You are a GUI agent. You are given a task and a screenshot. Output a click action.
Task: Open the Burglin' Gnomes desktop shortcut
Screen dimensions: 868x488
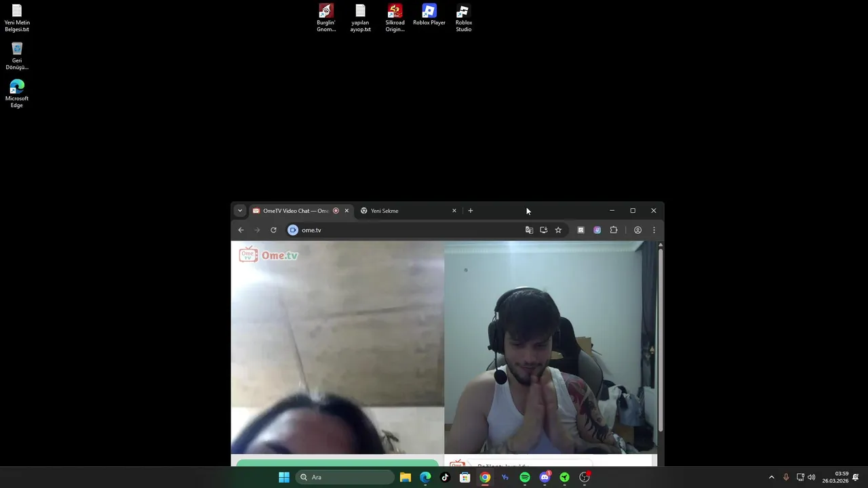[326, 18]
